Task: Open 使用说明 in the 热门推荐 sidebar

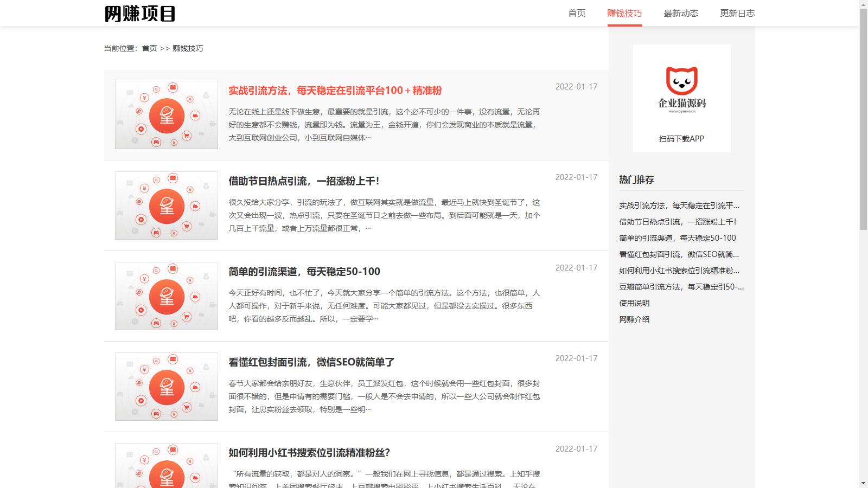Action: (x=634, y=303)
